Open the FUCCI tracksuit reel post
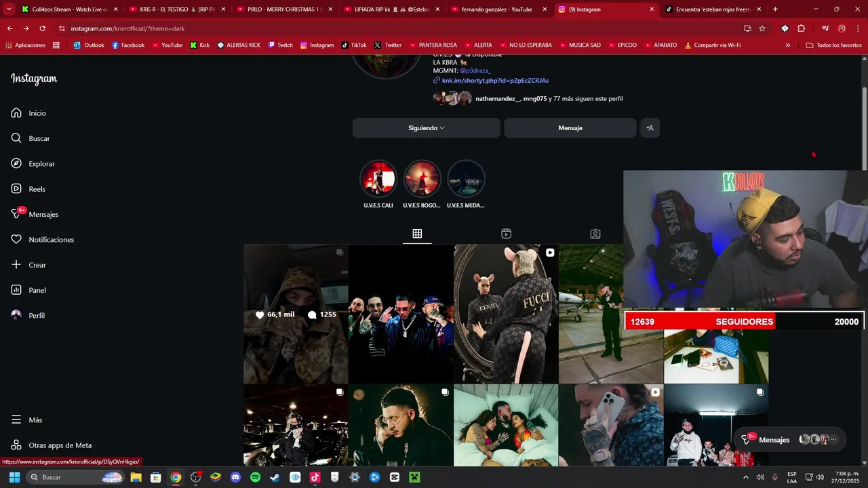The image size is (868, 488). point(506,314)
